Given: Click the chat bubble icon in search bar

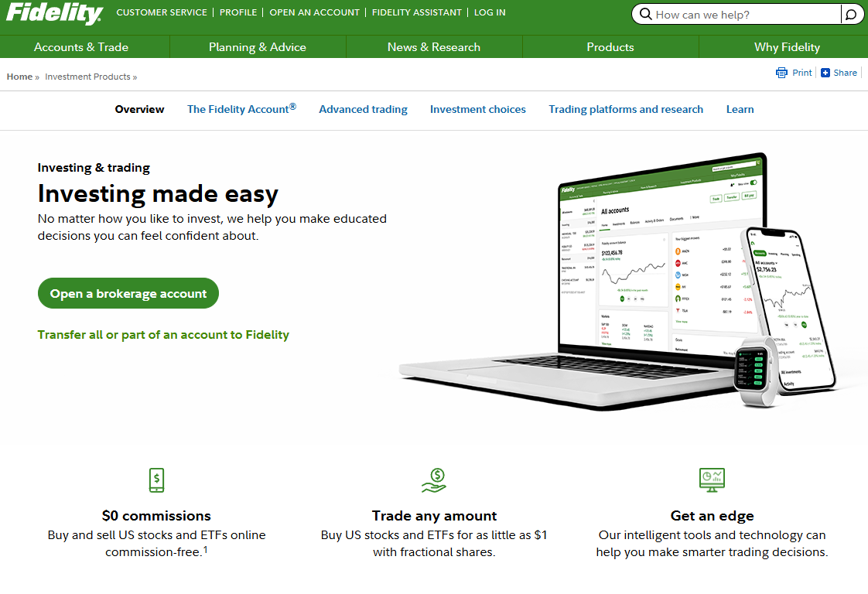Looking at the screenshot, I should point(852,15).
